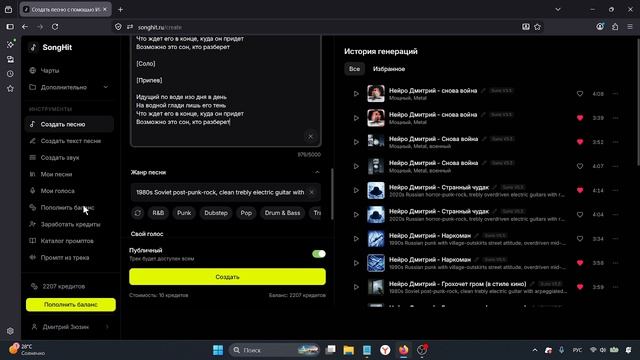Switch РУС keyboard language
Screen dimensions: 640x360
pyautogui.click(x=577, y=350)
